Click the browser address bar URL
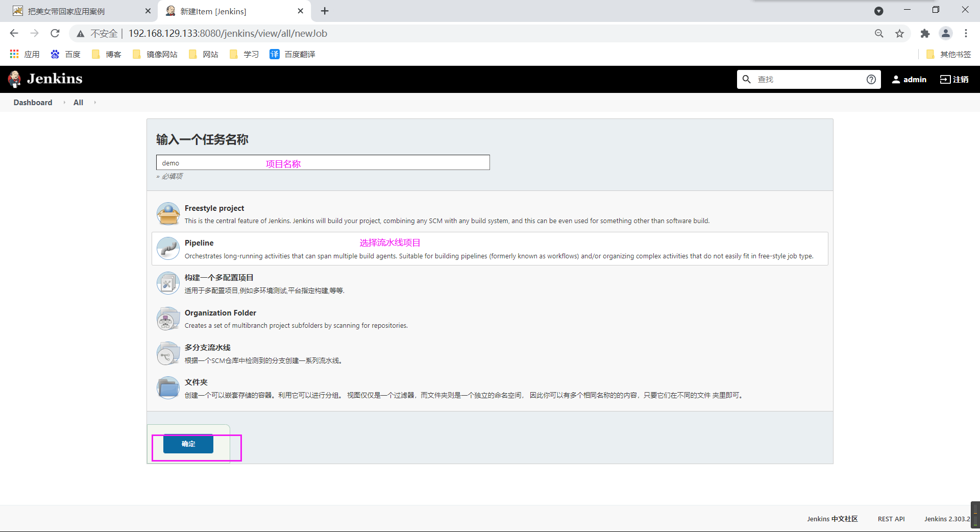Viewport: 980px width, 532px height. [228, 33]
